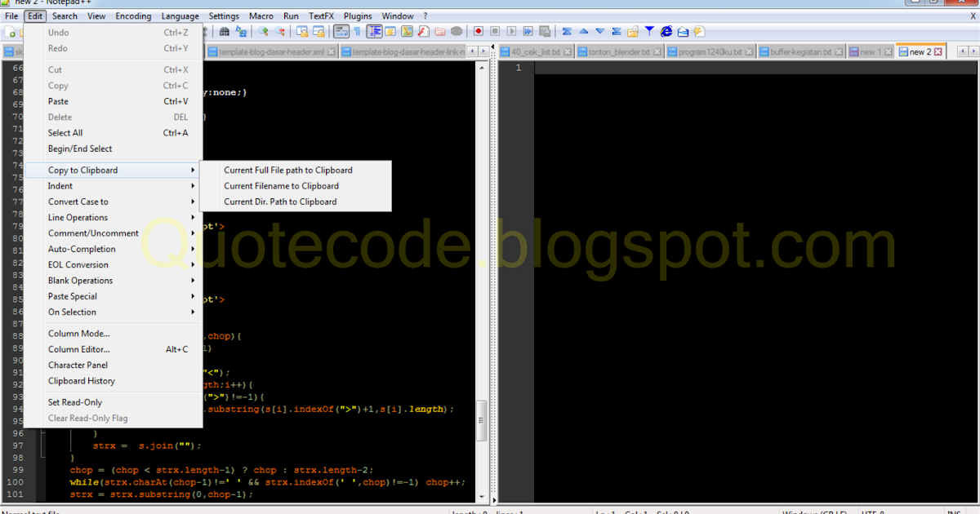Open Clipboard History from Edit menu

pyautogui.click(x=113, y=381)
